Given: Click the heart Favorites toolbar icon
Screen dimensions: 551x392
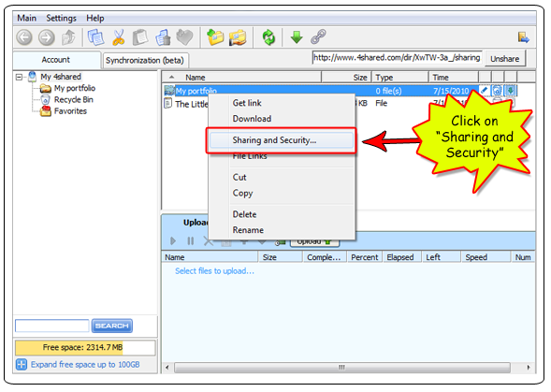Looking at the screenshot, I should point(184,37).
